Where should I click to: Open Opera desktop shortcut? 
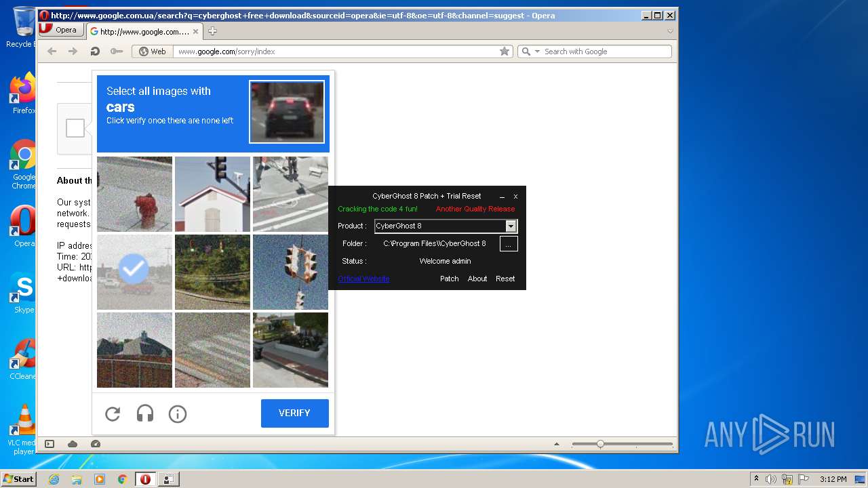click(x=24, y=226)
